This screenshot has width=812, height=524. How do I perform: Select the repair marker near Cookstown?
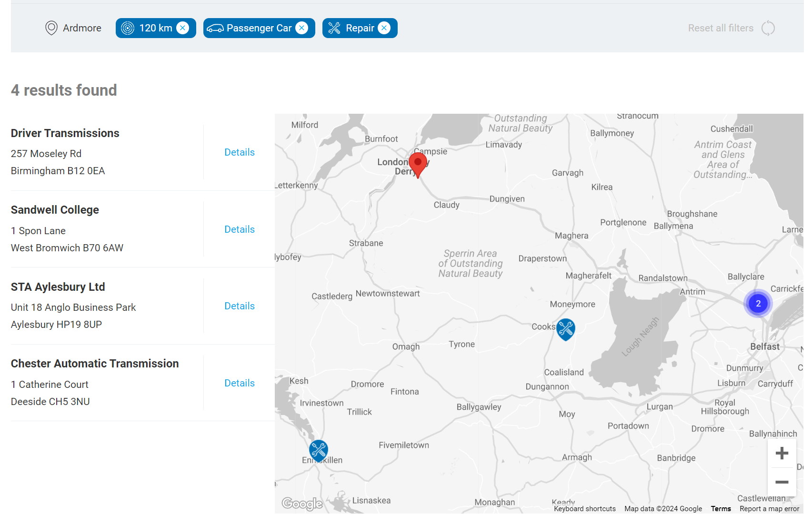[x=566, y=329]
